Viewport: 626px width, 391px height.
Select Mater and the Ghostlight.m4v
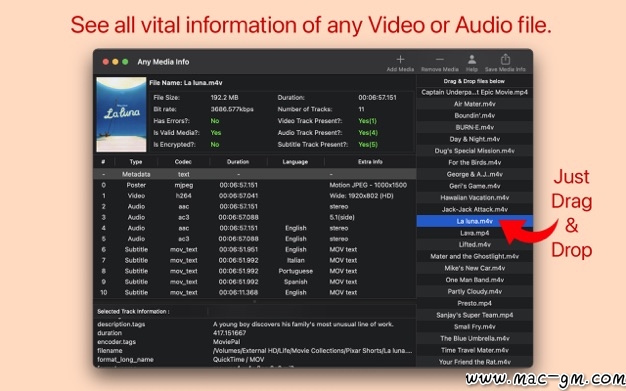[x=474, y=256]
